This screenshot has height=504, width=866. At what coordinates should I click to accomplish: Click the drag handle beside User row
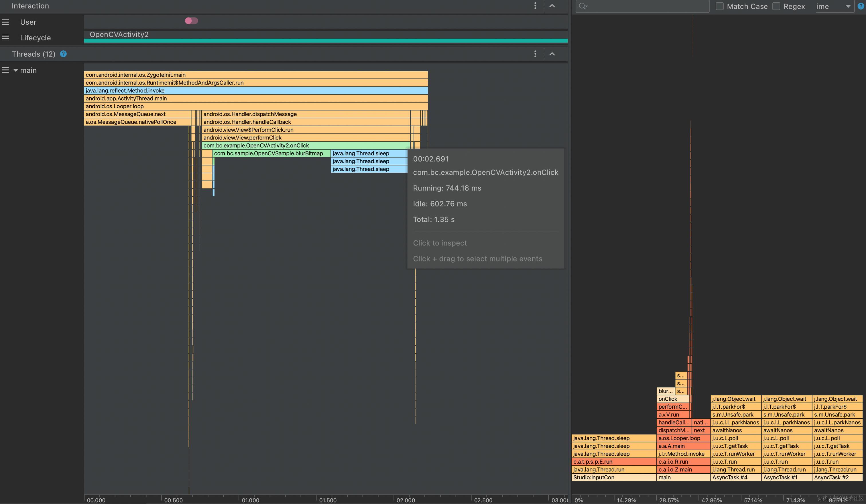(6, 22)
